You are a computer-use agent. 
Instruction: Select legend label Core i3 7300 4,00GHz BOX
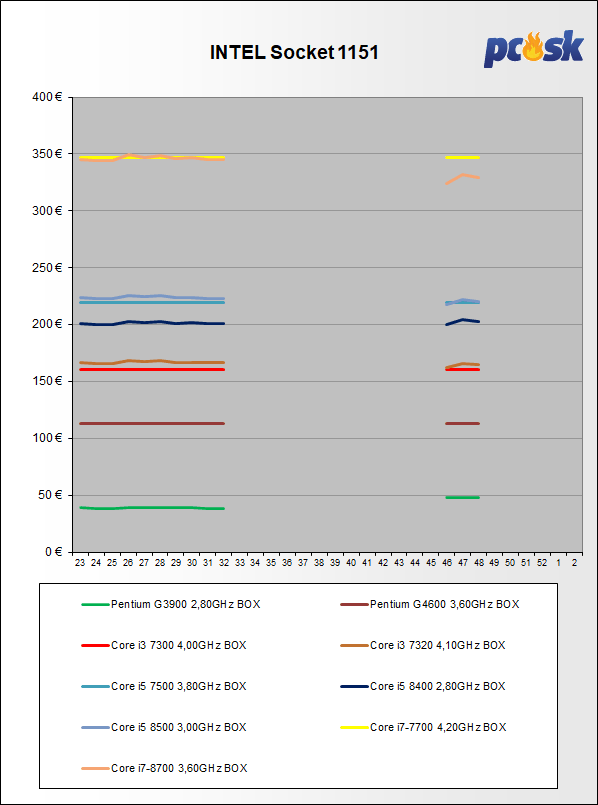pyautogui.click(x=179, y=645)
